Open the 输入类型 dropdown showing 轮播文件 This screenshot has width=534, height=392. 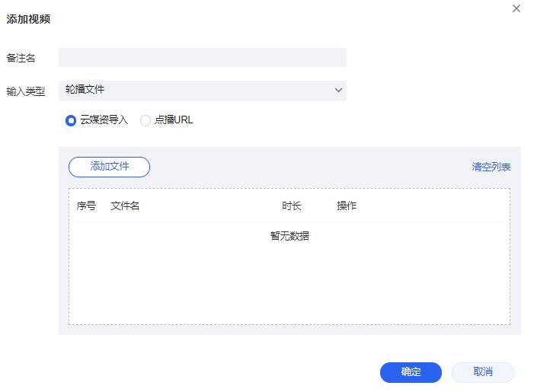click(203, 91)
